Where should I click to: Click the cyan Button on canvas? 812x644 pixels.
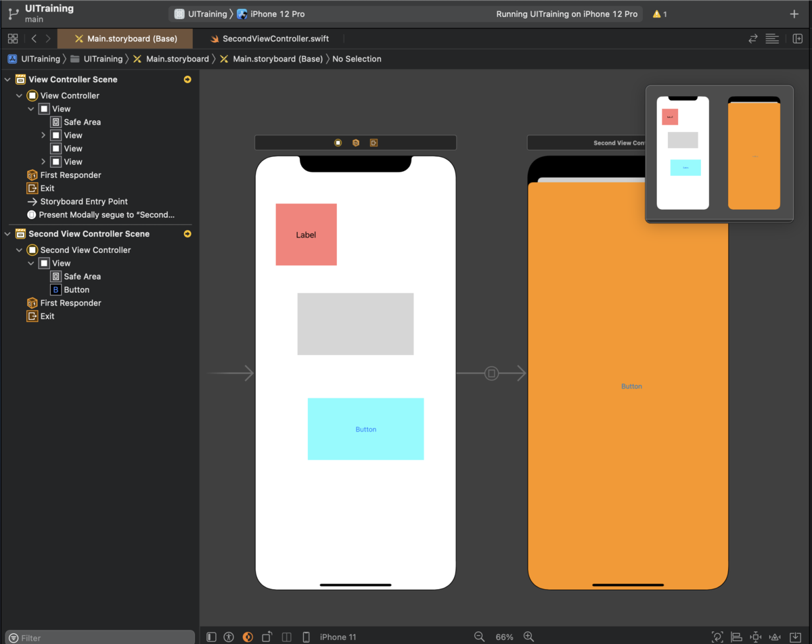point(365,429)
